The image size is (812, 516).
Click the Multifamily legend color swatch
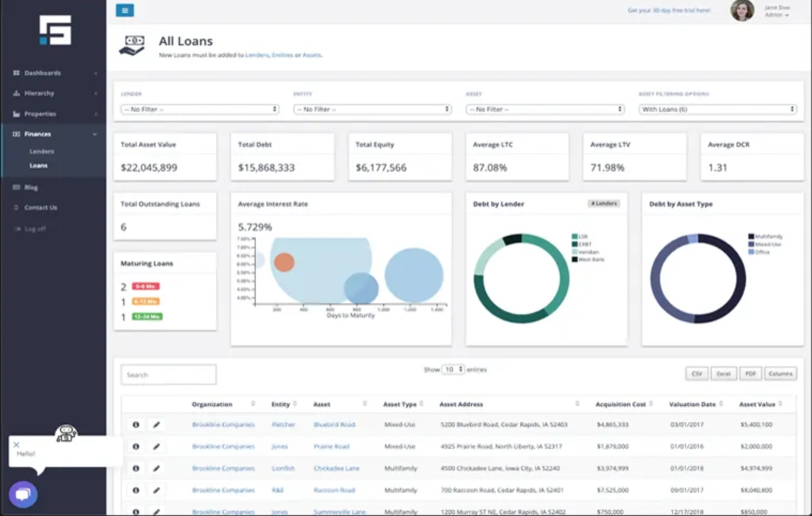pos(751,237)
